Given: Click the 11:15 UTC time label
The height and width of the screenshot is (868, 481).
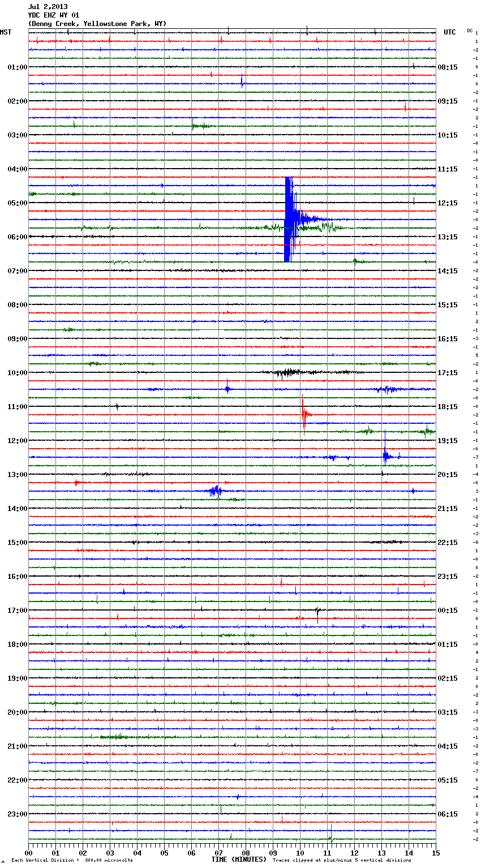Looking at the screenshot, I should (448, 169).
